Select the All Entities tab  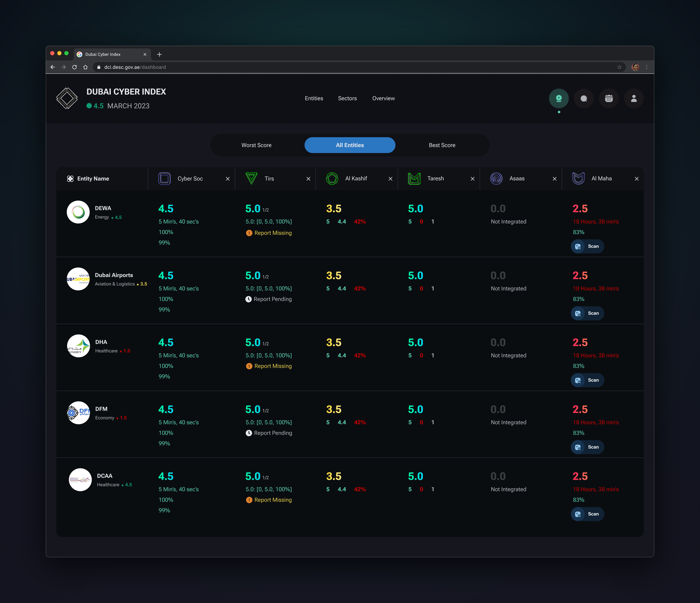pyautogui.click(x=350, y=145)
